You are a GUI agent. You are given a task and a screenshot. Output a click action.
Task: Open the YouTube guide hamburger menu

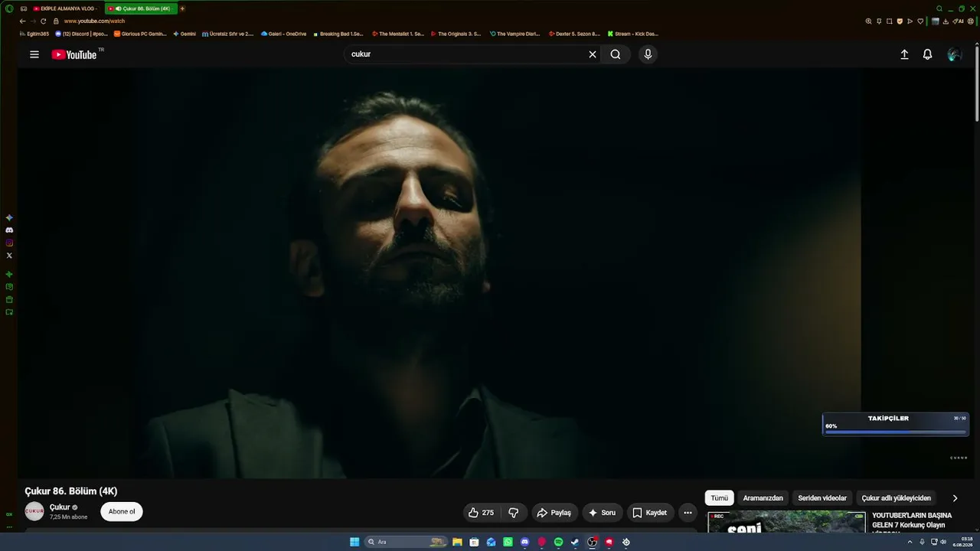pos(34,54)
